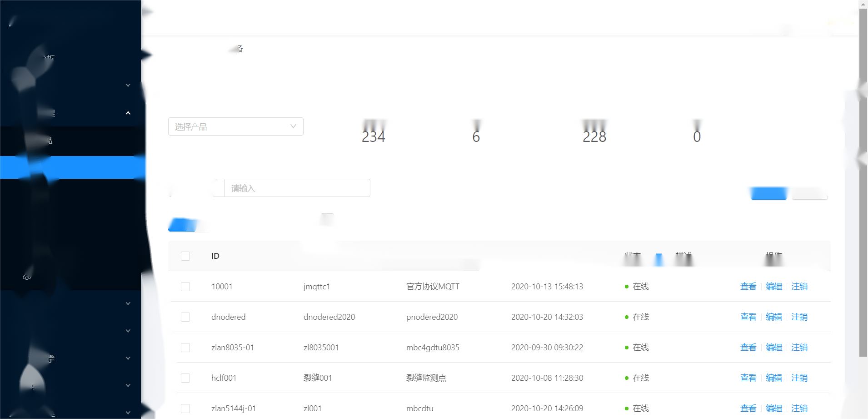The width and height of the screenshot is (868, 419).
Task: Click the arrow icon in 选择产品 box
Action: [293, 126]
